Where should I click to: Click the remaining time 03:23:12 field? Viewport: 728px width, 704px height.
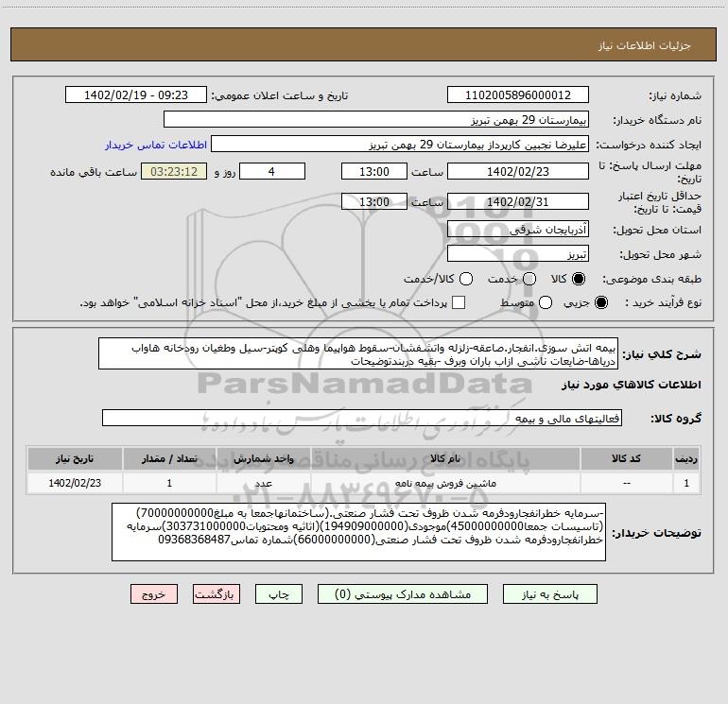[174, 171]
